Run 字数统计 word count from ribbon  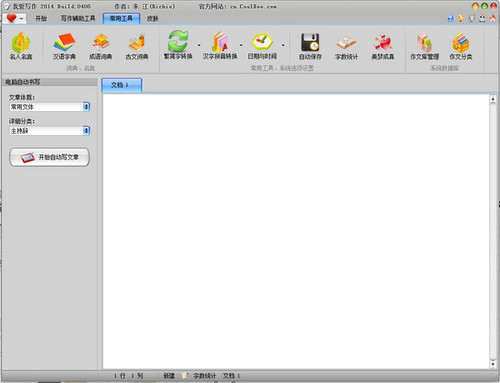click(346, 46)
